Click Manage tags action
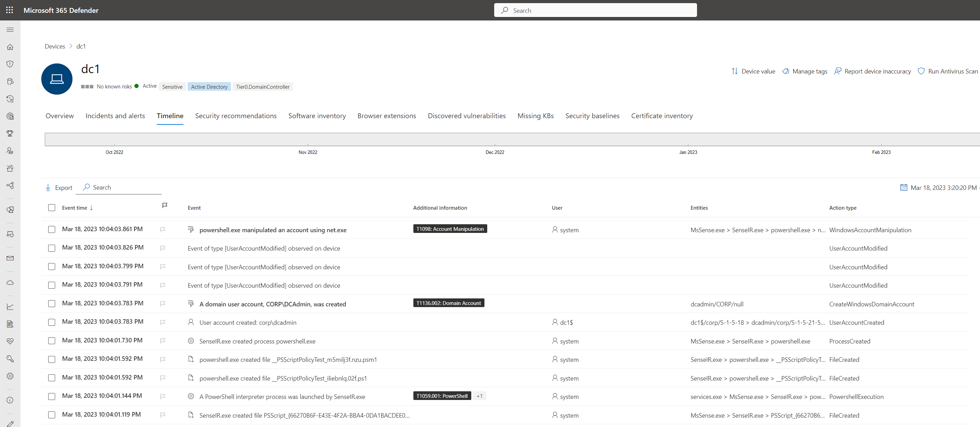 click(x=805, y=71)
